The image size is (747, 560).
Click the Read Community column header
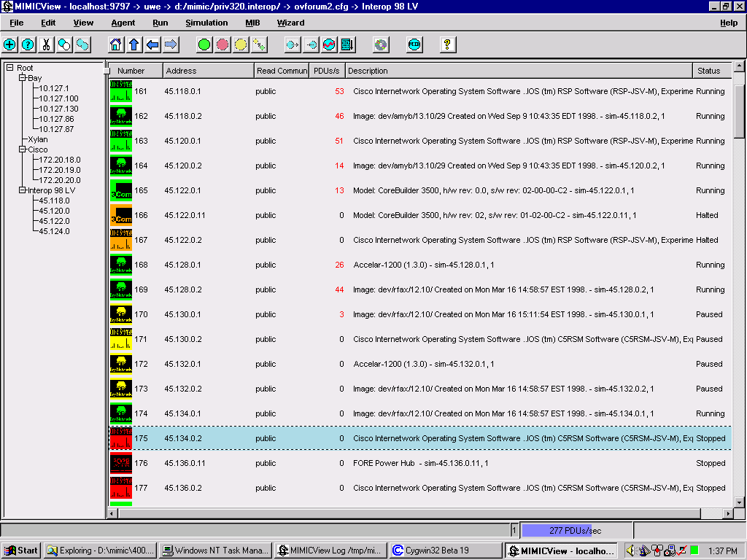[x=282, y=71]
